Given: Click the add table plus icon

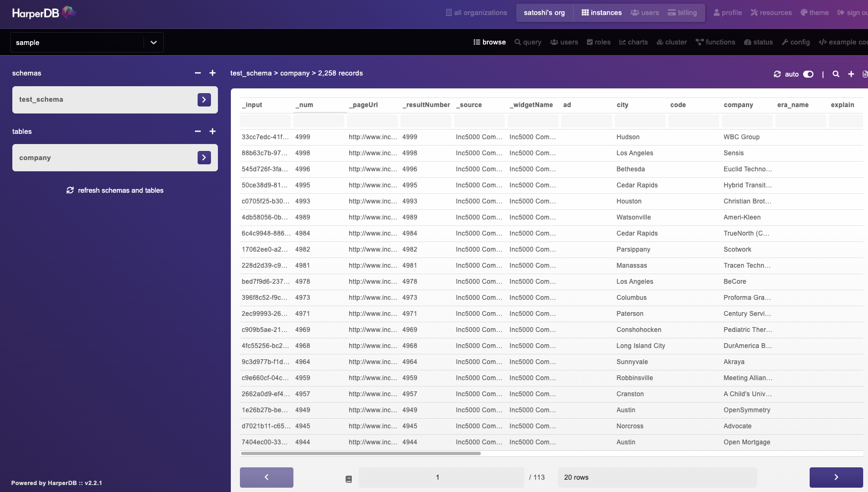Looking at the screenshot, I should click(213, 132).
